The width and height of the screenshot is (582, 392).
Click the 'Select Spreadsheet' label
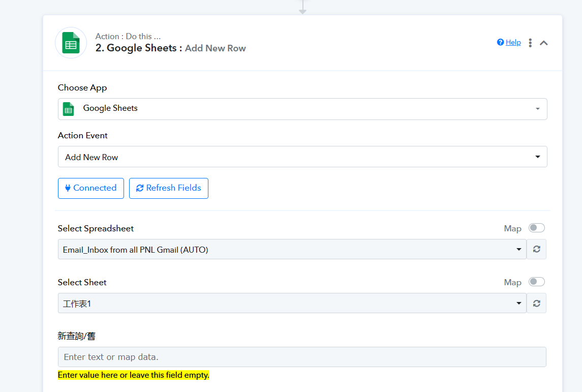[x=96, y=228]
